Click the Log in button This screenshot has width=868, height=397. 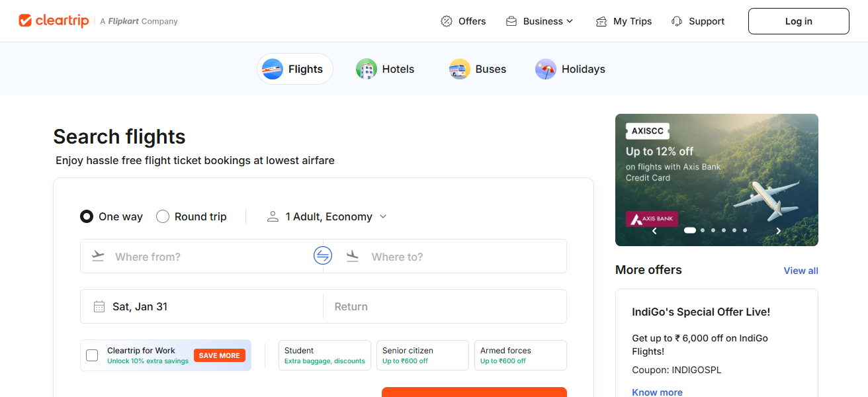798,21
